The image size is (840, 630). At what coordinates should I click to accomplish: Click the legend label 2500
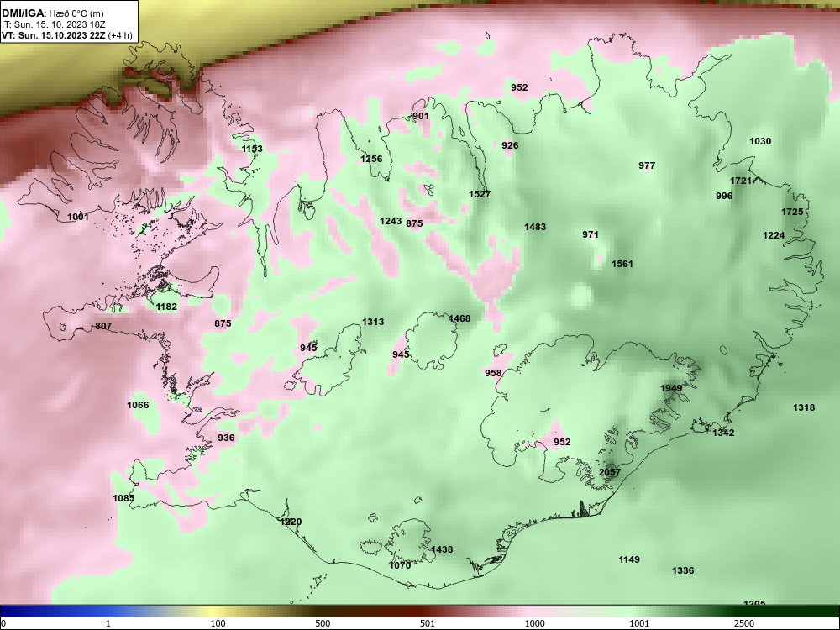744,623
